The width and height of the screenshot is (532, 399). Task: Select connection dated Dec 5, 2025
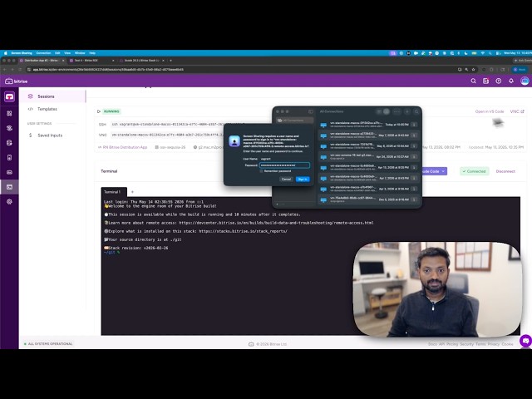click(x=368, y=199)
